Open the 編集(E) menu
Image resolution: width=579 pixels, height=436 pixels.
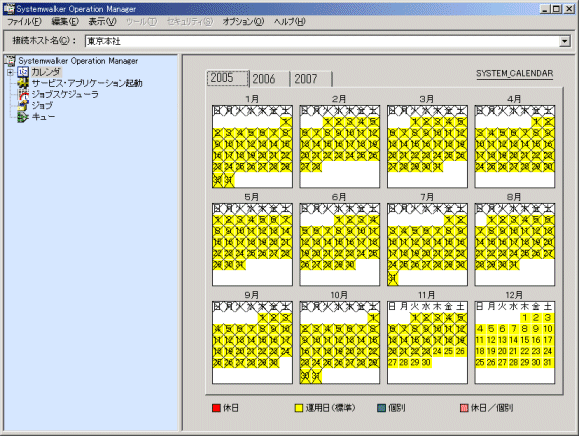[65, 21]
